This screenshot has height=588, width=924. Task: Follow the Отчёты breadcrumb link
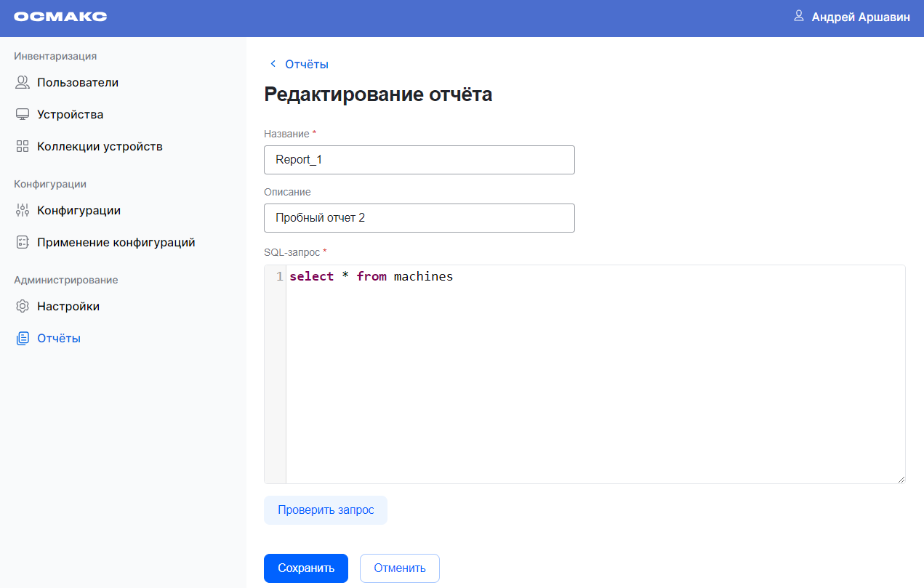point(307,64)
